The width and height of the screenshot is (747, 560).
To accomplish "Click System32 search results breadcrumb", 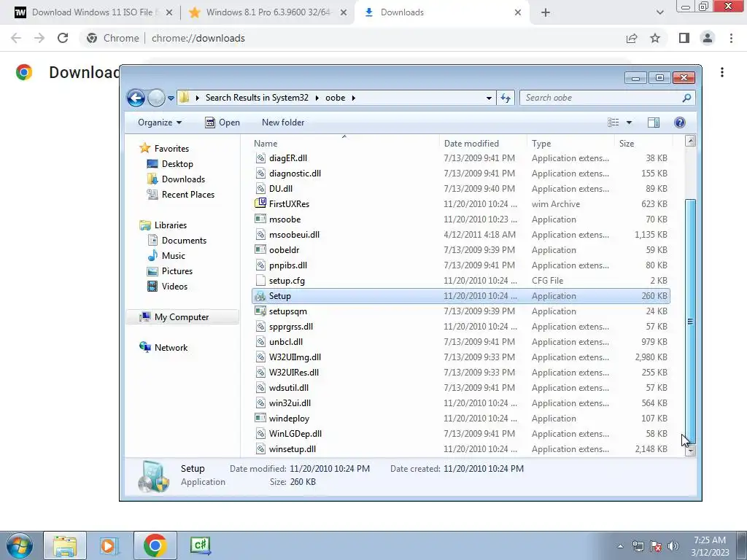I will click(257, 98).
